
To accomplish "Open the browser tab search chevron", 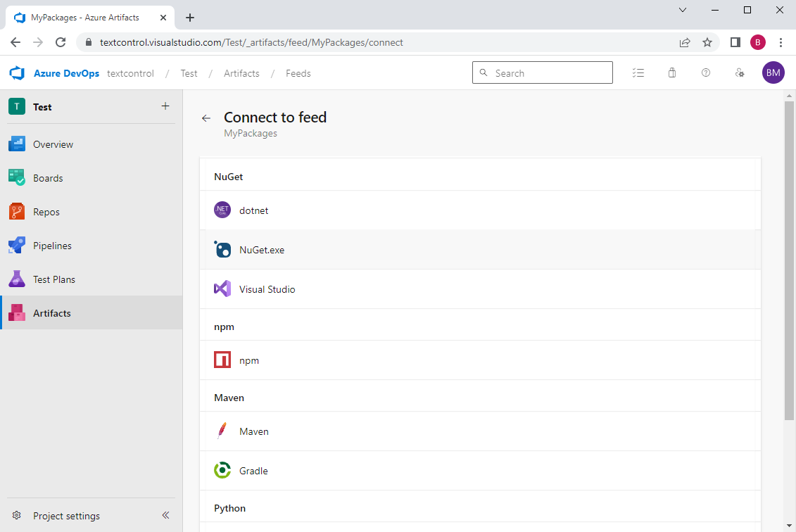I will point(682,11).
